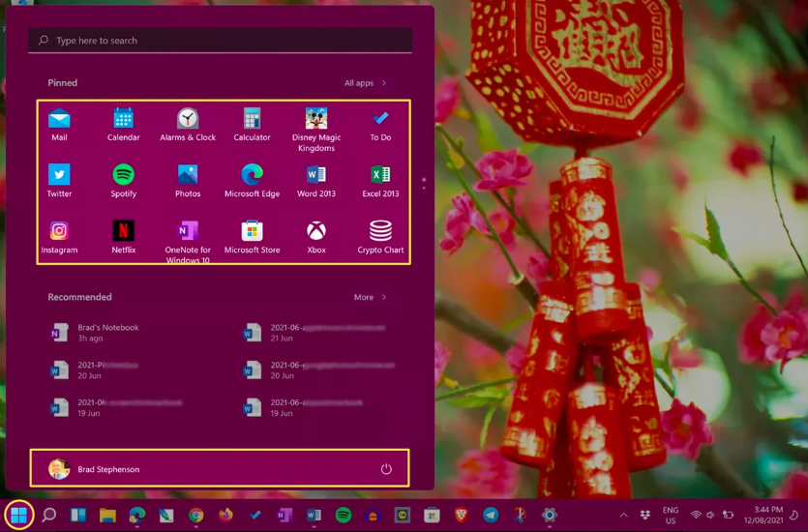Image resolution: width=808 pixels, height=532 pixels.
Task: Click the Dropbox tray icon
Action: click(x=644, y=515)
